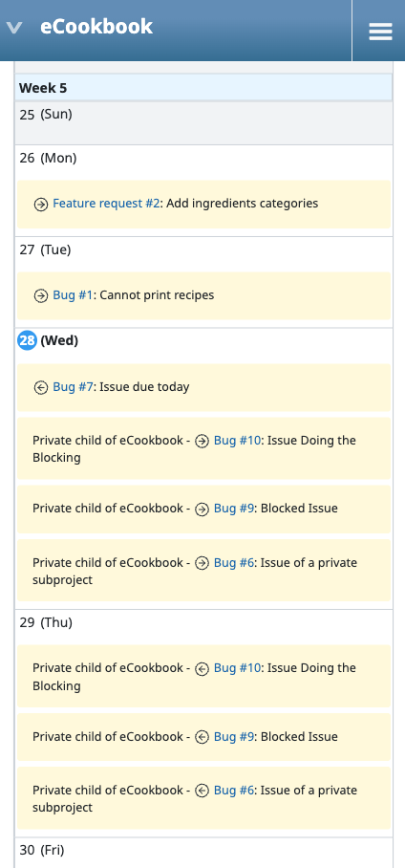The height and width of the screenshot is (868, 405).
Task: Open Feature request #2 link
Action: click(106, 204)
